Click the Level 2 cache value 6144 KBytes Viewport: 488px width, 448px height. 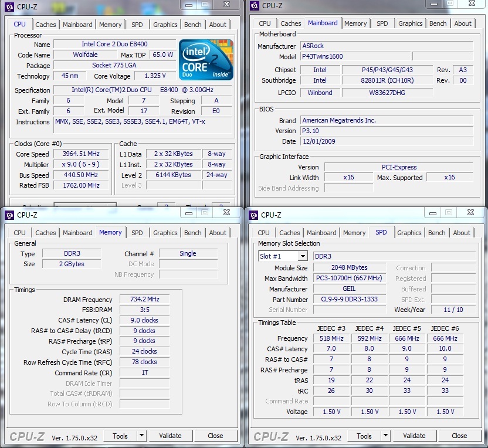(174, 175)
